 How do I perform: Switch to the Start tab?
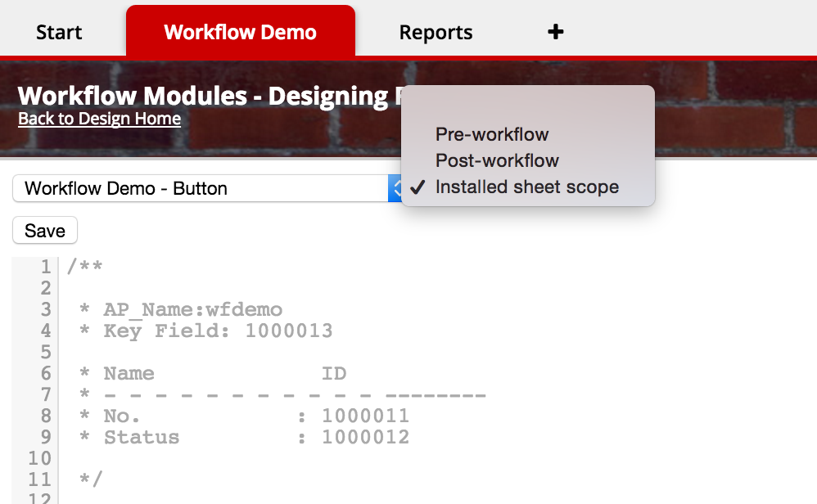pyautogui.click(x=58, y=32)
